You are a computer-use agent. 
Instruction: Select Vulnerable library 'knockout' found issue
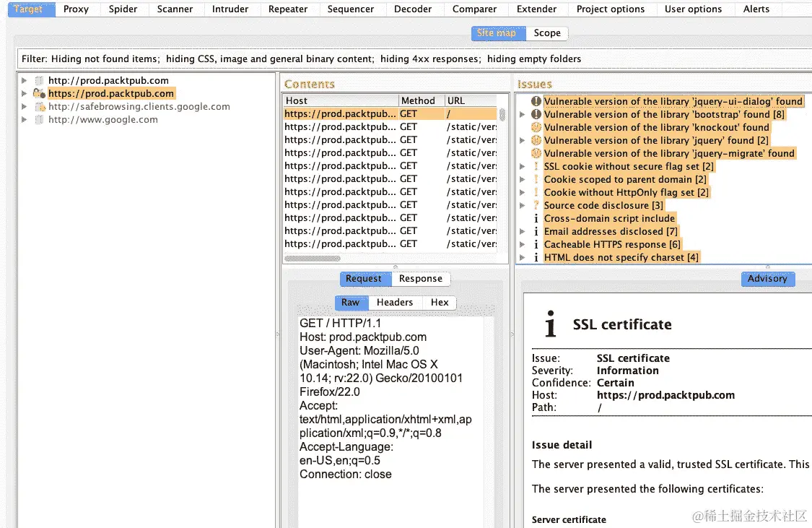click(x=657, y=127)
